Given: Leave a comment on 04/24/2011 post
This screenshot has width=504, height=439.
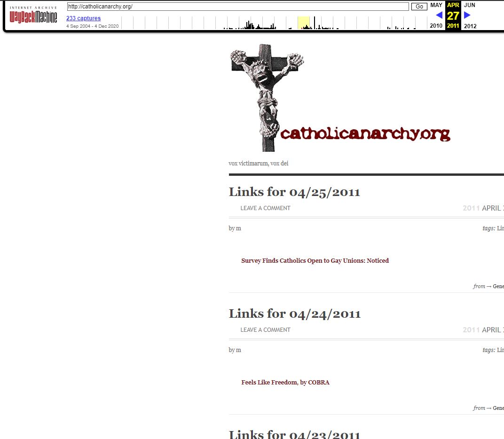Looking at the screenshot, I should 265,330.
